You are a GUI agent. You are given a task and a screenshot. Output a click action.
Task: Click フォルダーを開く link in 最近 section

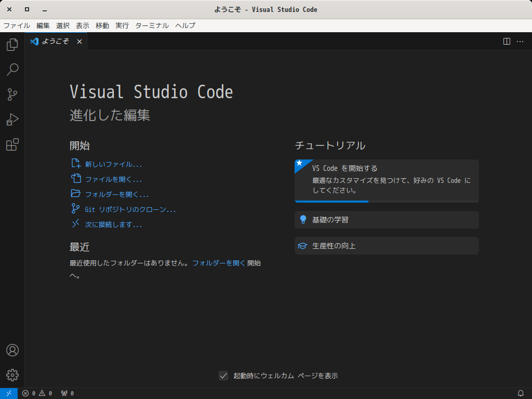(219, 263)
